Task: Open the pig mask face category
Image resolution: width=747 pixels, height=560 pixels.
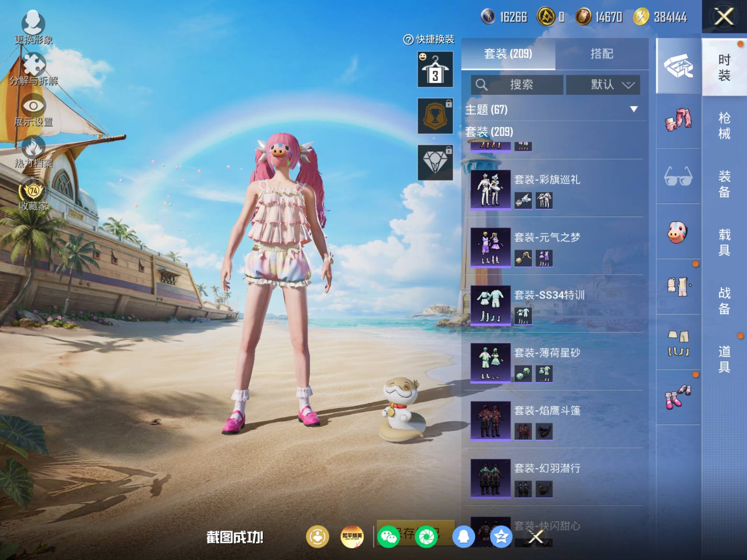Action: tap(678, 232)
